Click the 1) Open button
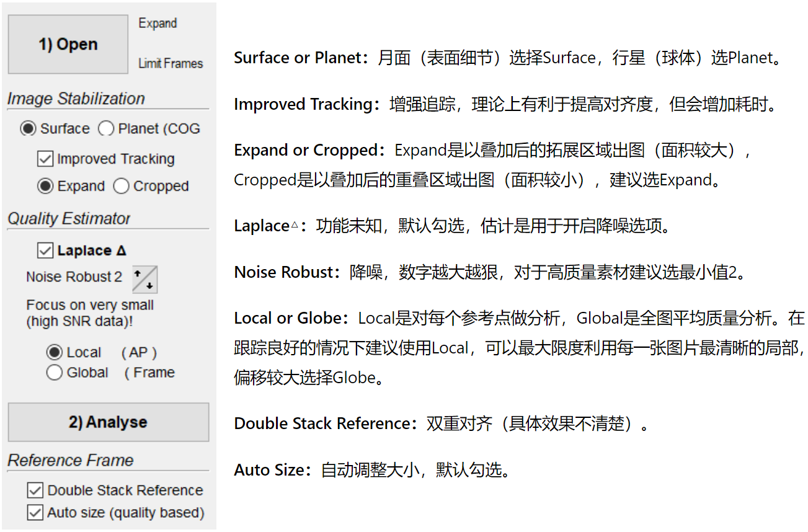 coord(68,45)
